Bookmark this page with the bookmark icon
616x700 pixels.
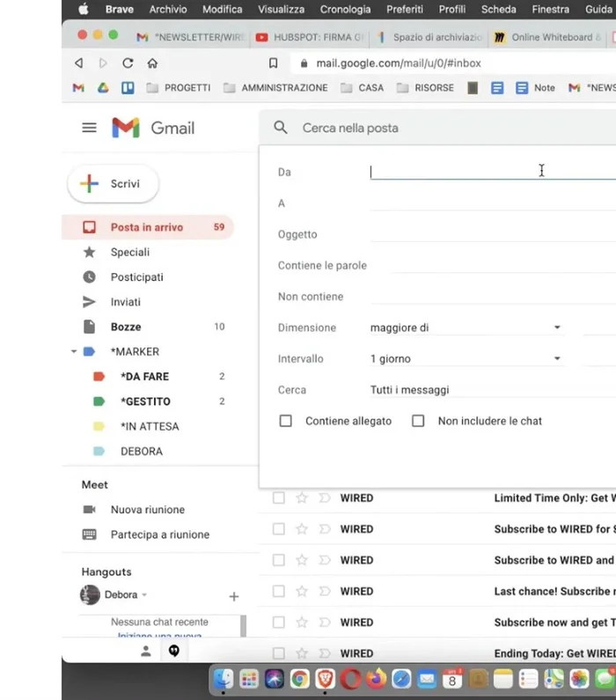click(x=274, y=63)
